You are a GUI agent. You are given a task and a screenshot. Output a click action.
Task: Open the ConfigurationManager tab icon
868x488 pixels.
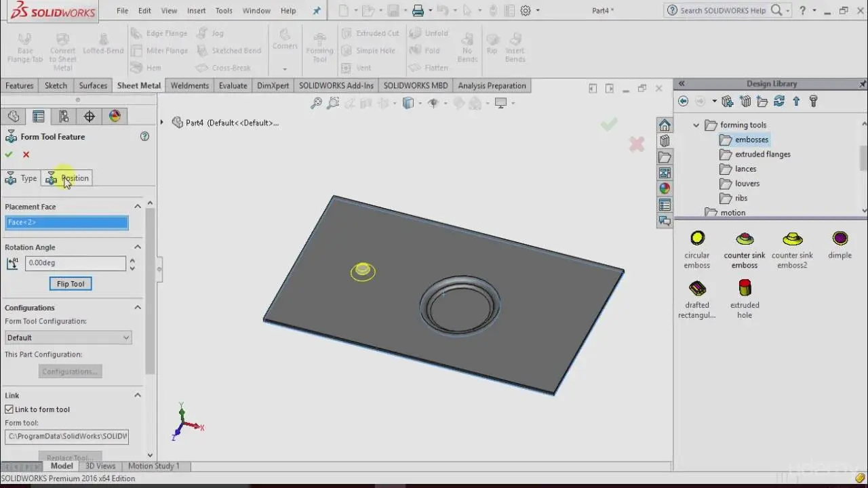pyautogui.click(x=64, y=117)
